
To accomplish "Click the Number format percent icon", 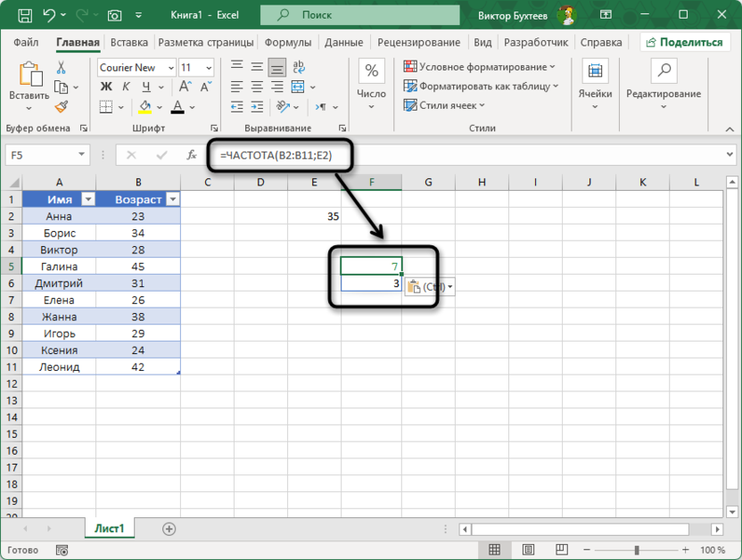I will 371,72.
